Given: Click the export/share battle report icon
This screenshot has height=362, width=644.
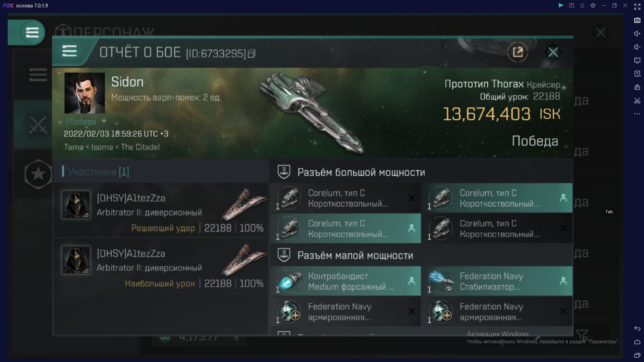Looking at the screenshot, I should click(x=518, y=52).
